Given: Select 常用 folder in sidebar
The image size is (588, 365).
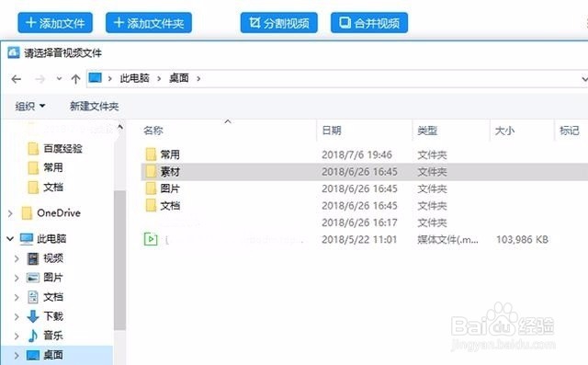Looking at the screenshot, I should click(x=45, y=167).
